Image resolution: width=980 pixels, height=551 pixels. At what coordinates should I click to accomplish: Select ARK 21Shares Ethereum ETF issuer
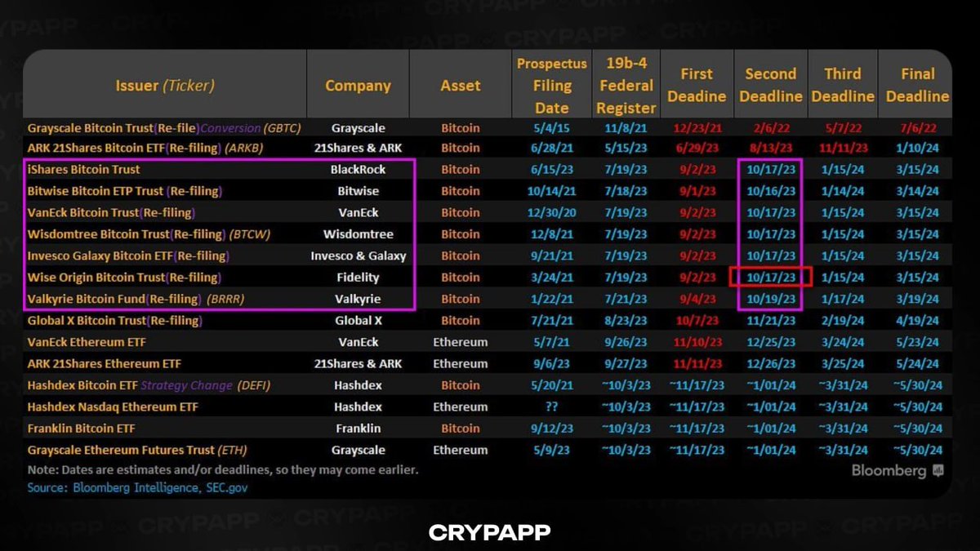105,364
